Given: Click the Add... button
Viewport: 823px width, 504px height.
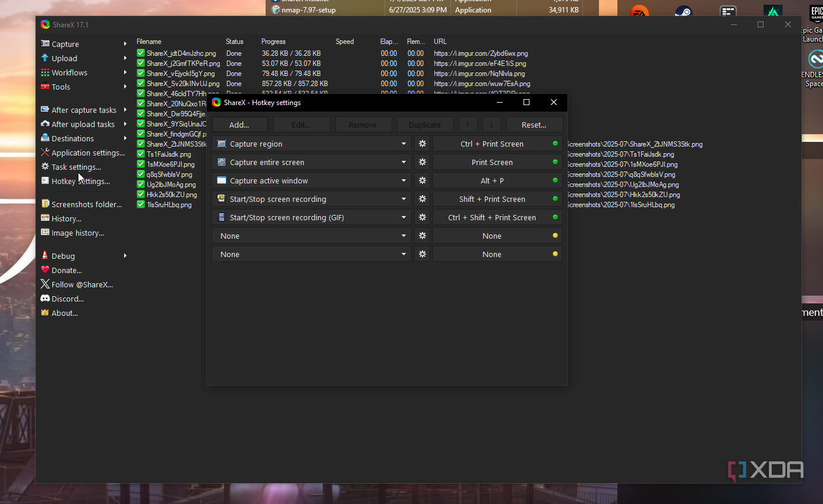Looking at the screenshot, I should (x=239, y=125).
